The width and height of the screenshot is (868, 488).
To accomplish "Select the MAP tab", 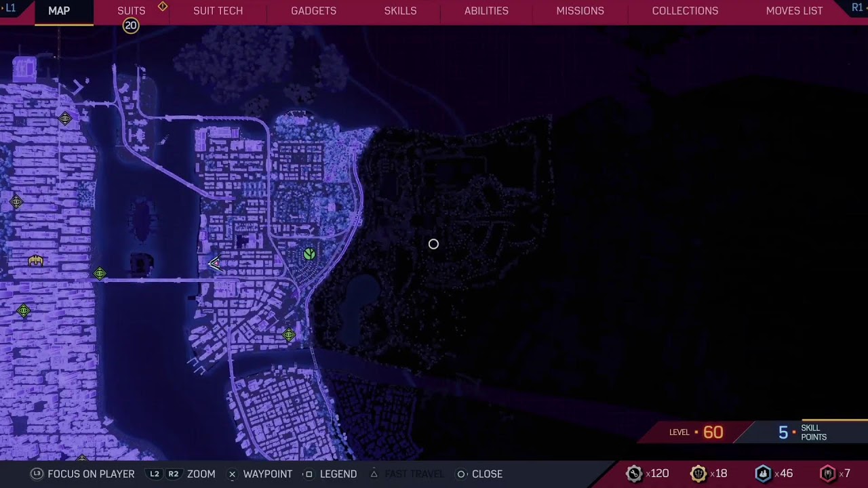I will (x=59, y=11).
